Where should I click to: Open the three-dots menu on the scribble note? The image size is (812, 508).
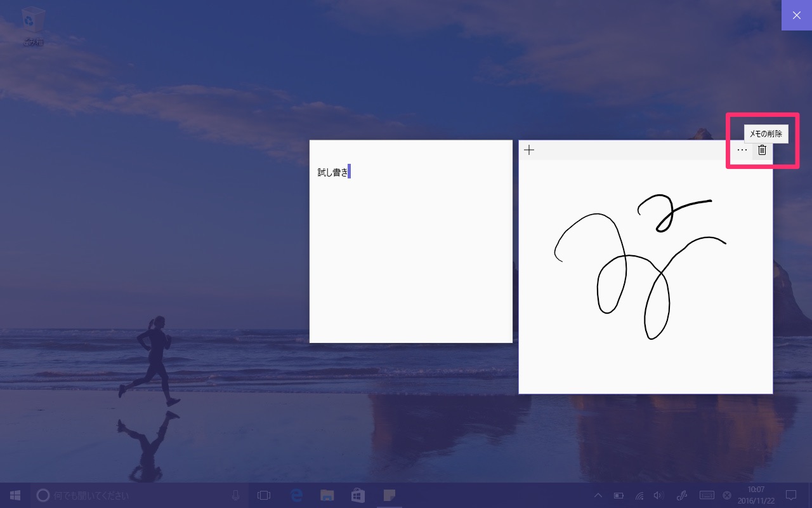(742, 150)
